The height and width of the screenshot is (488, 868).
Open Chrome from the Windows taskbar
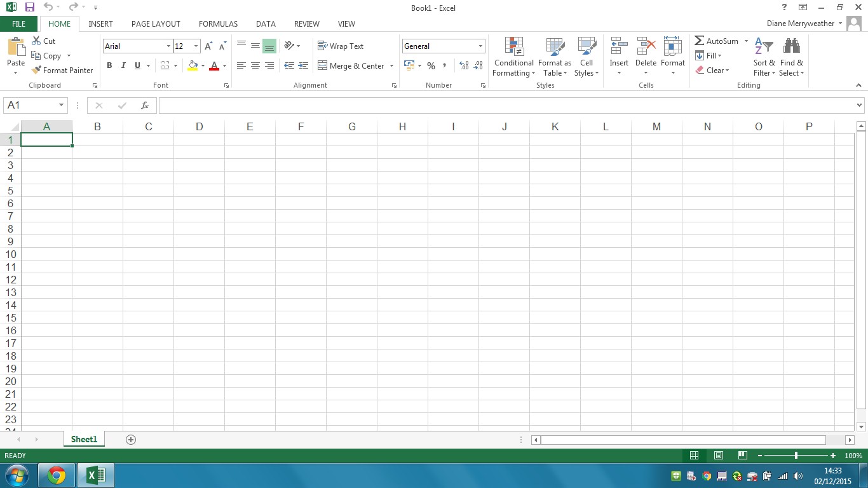pos(57,475)
